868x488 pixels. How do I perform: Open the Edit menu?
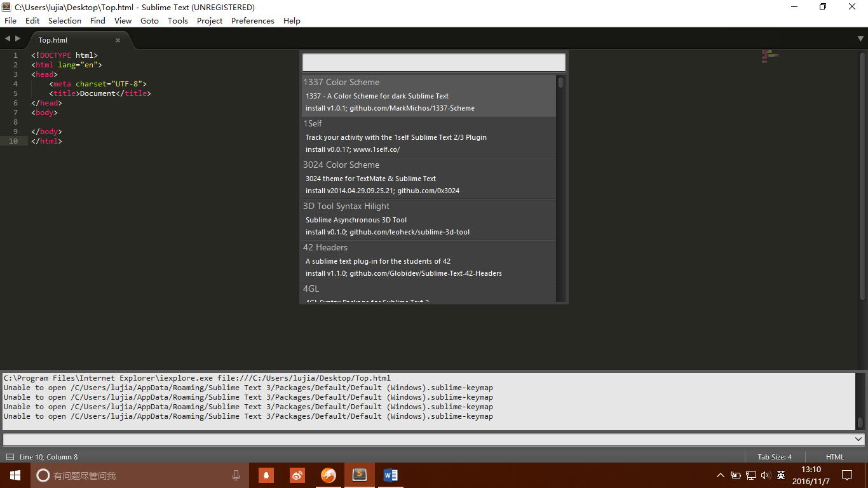(x=32, y=20)
